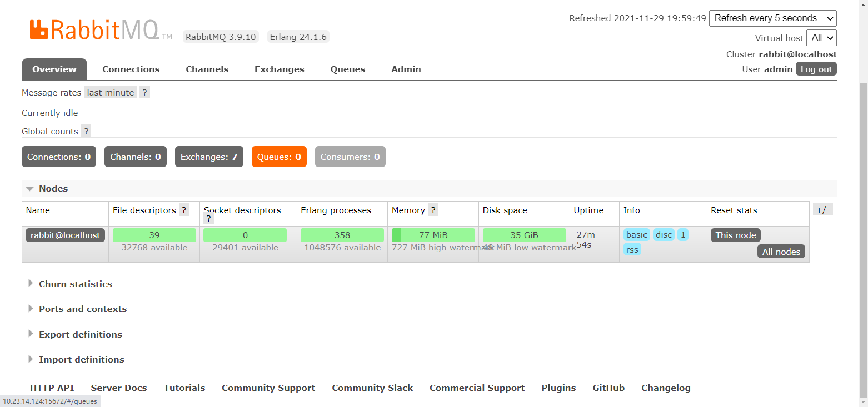The height and width of the screenshot is (407, 868).
Task: Switch to the Connections tab
Action: click(131, 69)
